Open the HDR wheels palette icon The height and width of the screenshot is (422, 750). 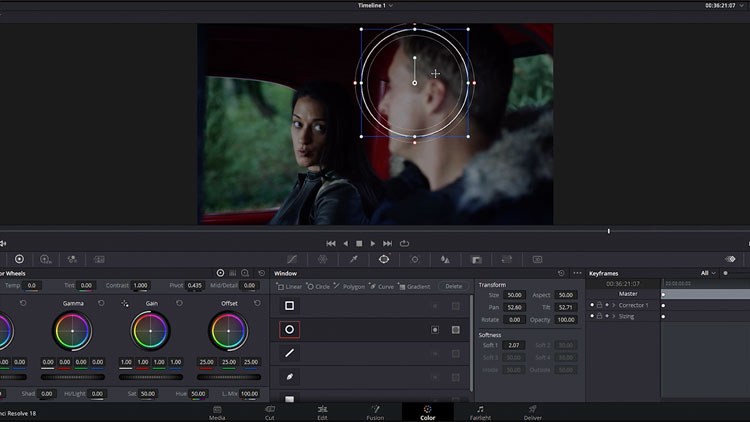[x=45, y=259]
